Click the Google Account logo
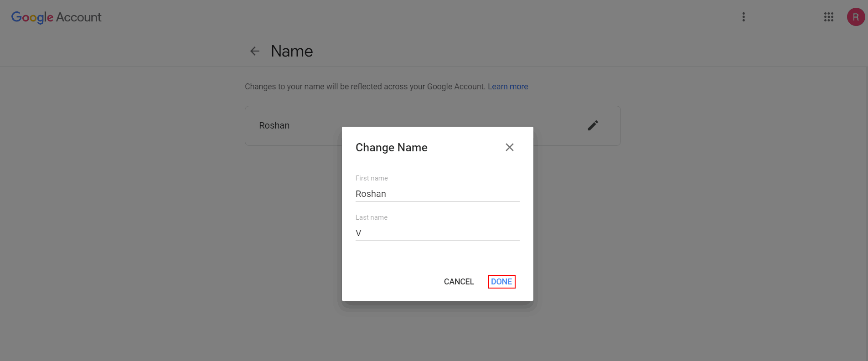 [56, 17]
